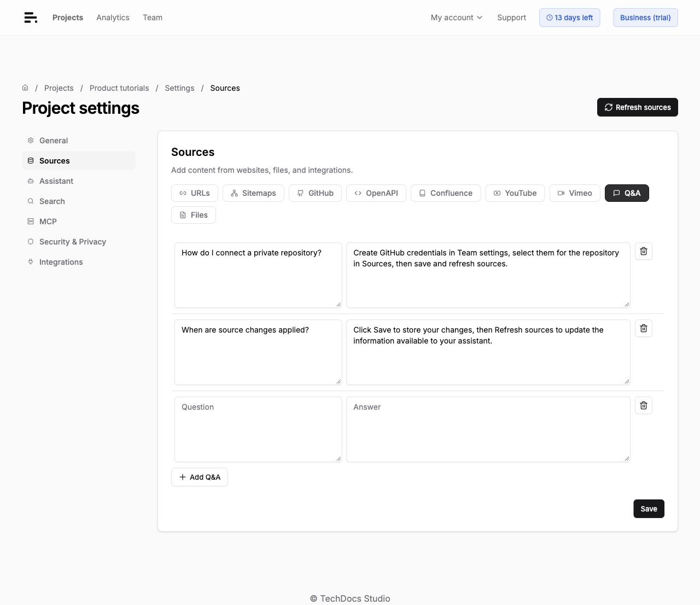The image size is (700, 605).
Task: Click the empty Answer field
Action: tap(488, 429)
